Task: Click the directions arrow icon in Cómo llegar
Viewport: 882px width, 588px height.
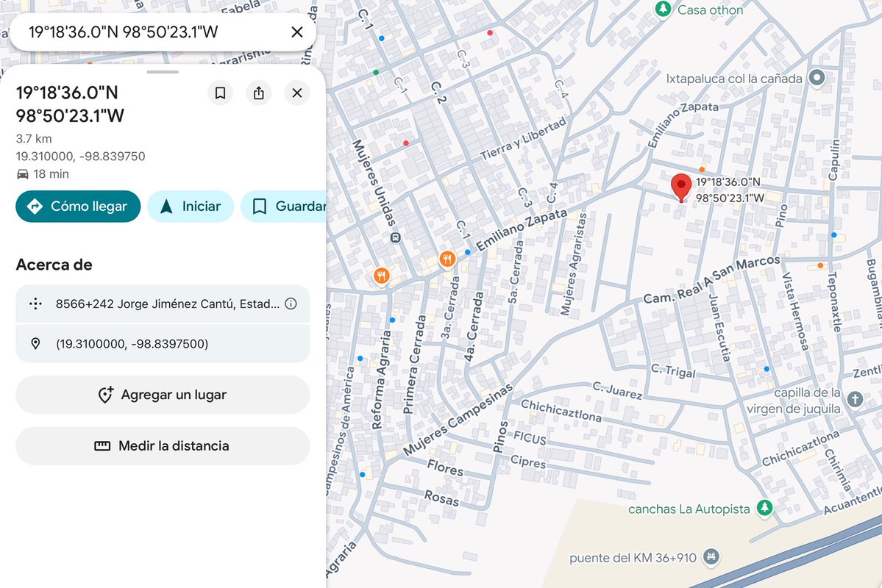Action: coord(35,207)
